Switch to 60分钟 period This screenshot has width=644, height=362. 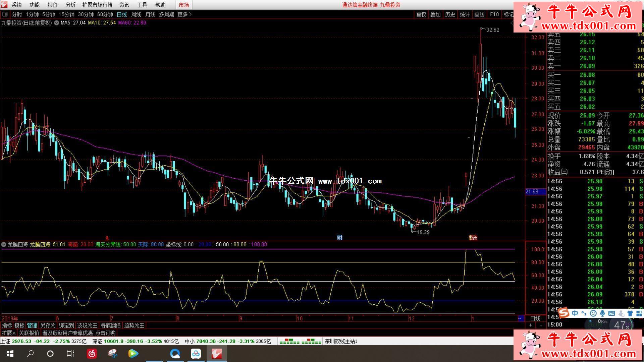pyautogui.click(x=105, y=14)
